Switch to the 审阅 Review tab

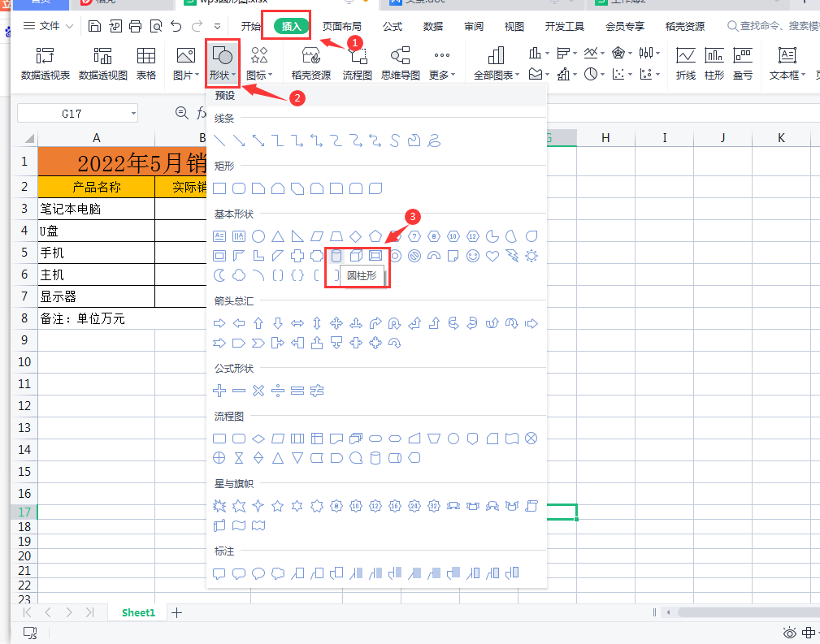474,26
